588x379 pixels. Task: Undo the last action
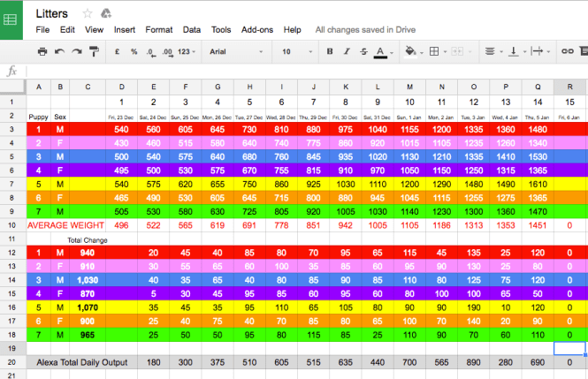[x=59, y=52]
